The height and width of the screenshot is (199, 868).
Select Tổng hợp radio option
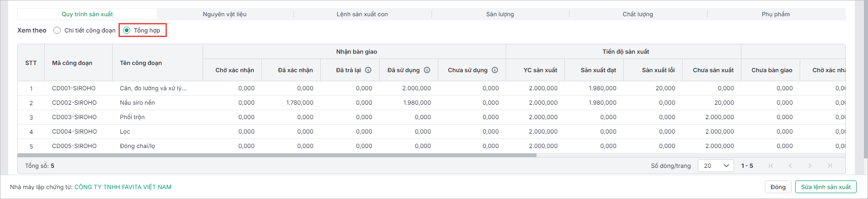point(127,30)
